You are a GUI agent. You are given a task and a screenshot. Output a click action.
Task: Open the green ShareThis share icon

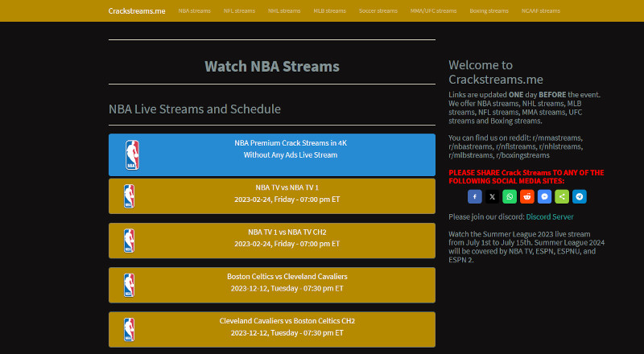(x=562, y=197)
